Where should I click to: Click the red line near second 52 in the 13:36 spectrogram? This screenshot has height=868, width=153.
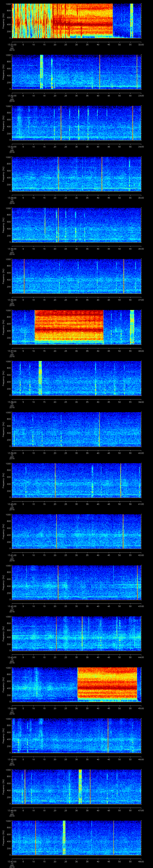pos(124,276)
